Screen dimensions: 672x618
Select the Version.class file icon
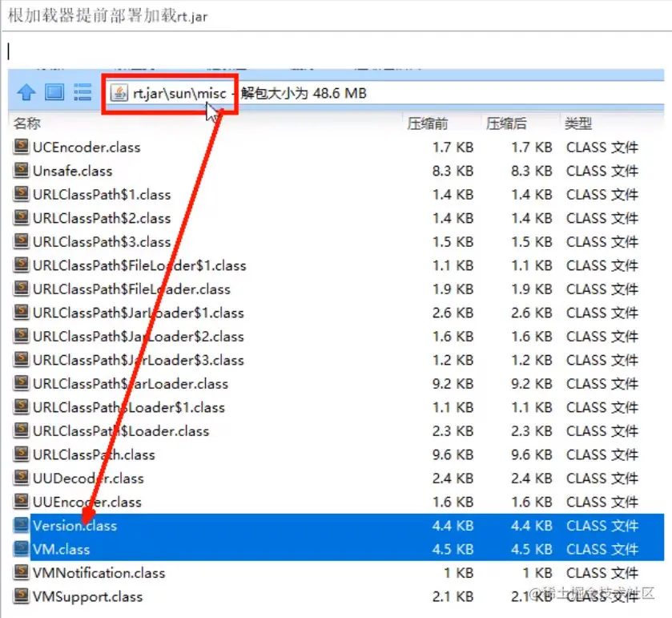[x=21, y=525]
